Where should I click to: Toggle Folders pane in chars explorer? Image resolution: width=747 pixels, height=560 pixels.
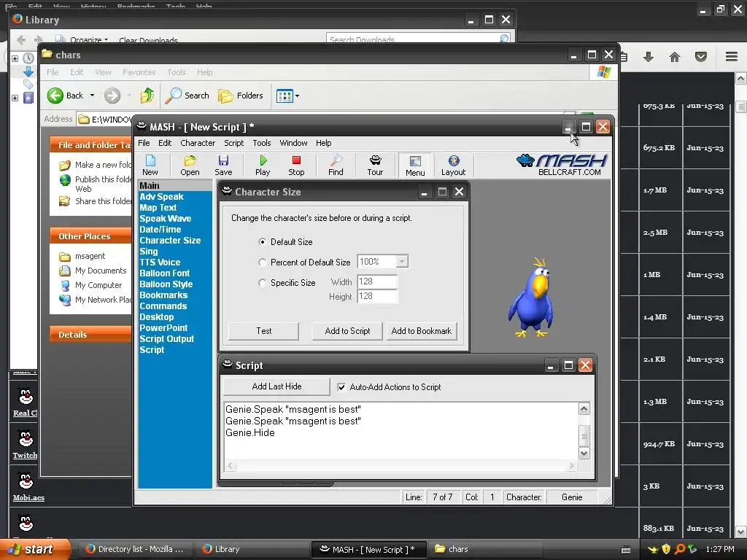241,96
